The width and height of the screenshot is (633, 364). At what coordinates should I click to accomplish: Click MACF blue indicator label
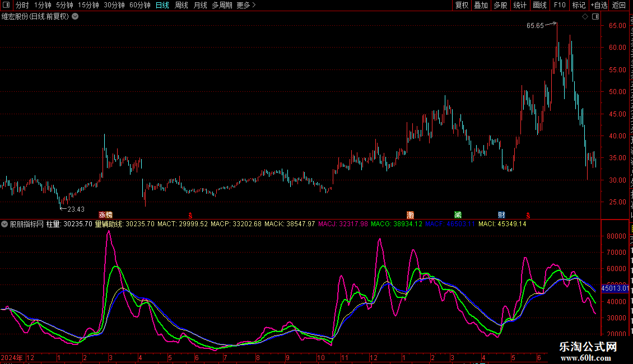coord(450,224)
